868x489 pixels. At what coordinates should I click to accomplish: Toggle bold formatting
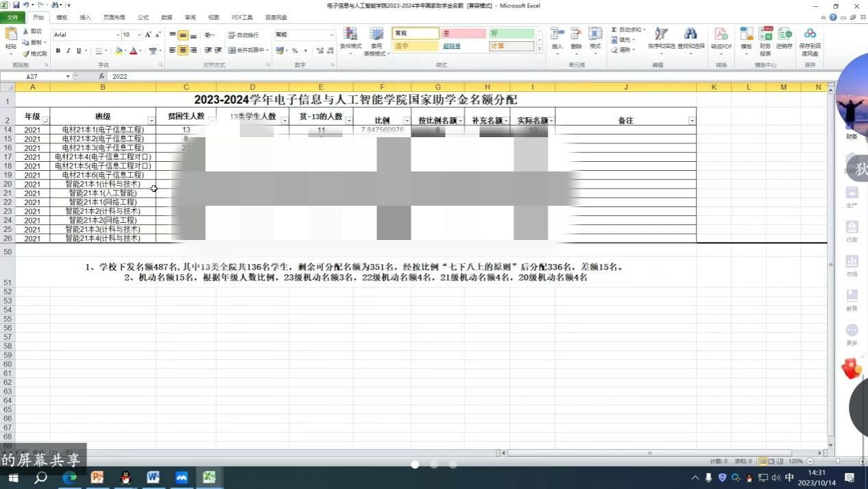pyautogui.click(x=58, y=51)
